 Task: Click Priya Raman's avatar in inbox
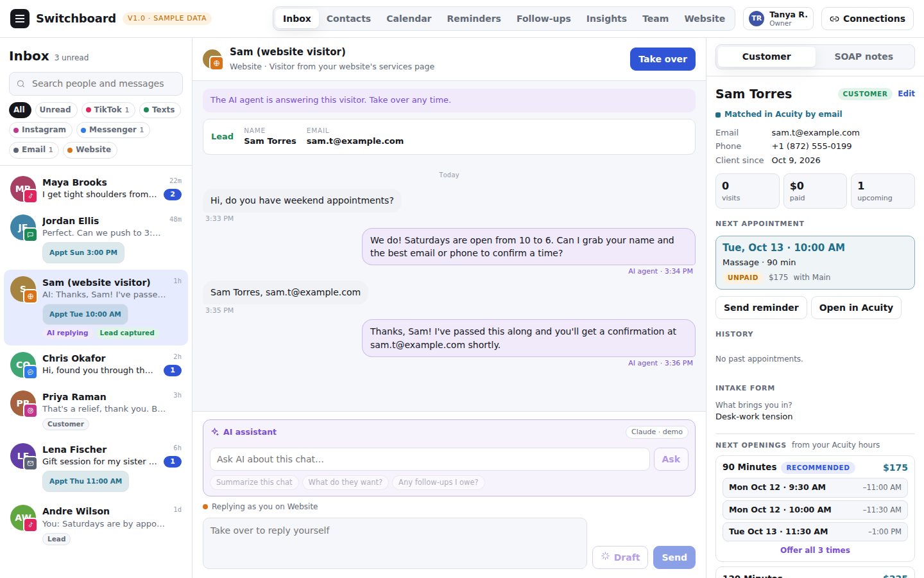[23, 403]
